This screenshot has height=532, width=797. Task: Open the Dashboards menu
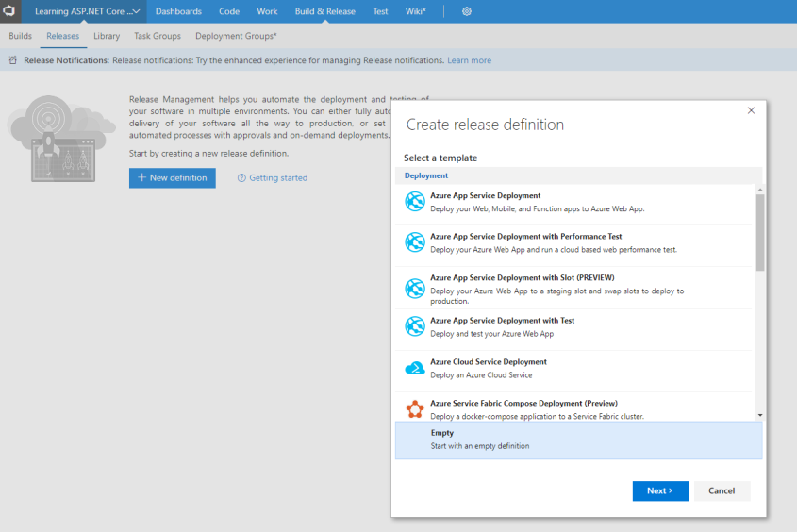pyautogui.click(x=178, y=11)
